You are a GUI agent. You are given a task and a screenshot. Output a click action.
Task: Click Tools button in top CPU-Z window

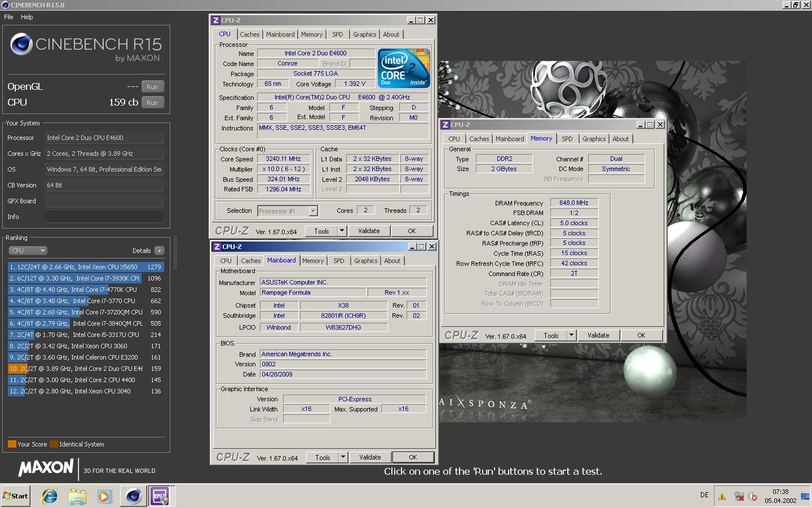click(x=321, y=231)
